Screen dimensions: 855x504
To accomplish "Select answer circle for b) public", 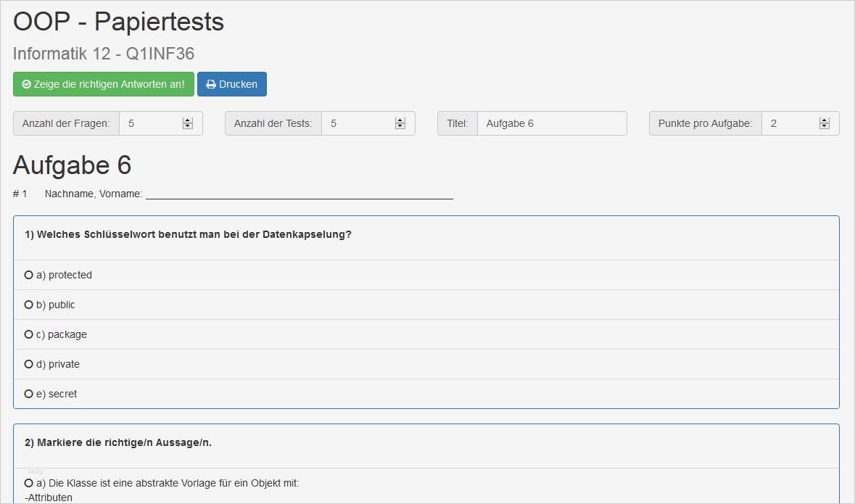I will 29,305.
